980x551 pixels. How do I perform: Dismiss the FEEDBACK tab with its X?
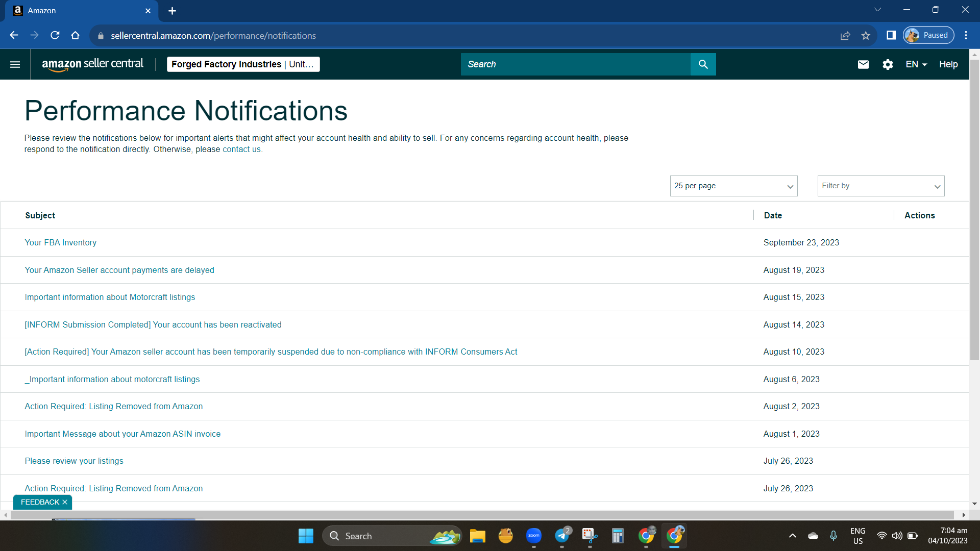pyautogui.click(x=65, y=502)
